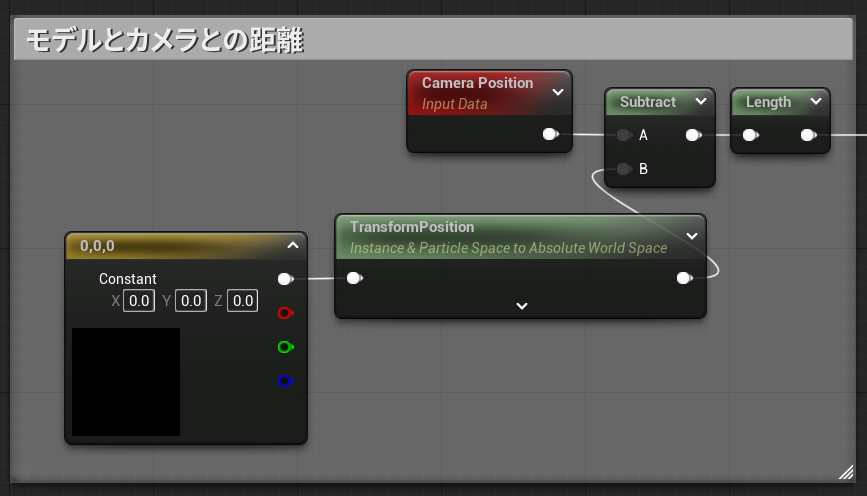Screen dimensions: 867x496
Task: Click the red channel output pin
Action: coord(285,313)
